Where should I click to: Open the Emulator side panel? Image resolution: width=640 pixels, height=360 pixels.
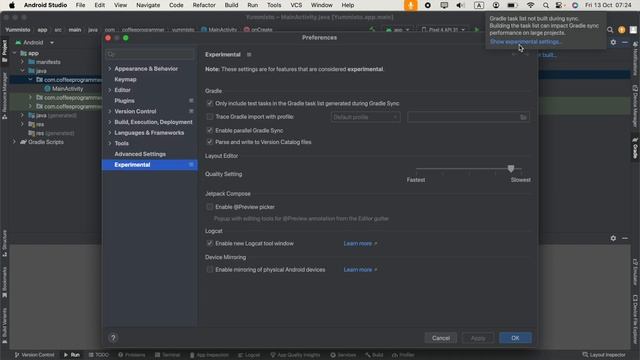click(635, 271)
